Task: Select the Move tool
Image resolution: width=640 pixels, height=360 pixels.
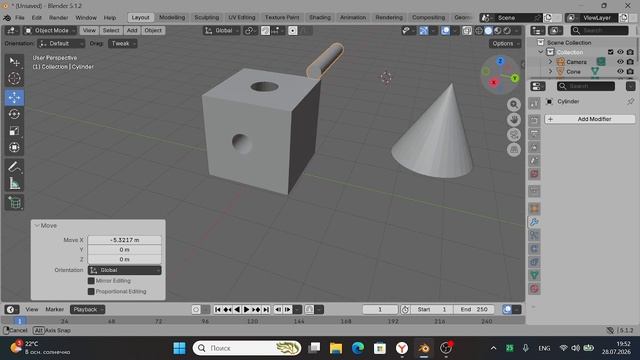Action: (14, 98)
